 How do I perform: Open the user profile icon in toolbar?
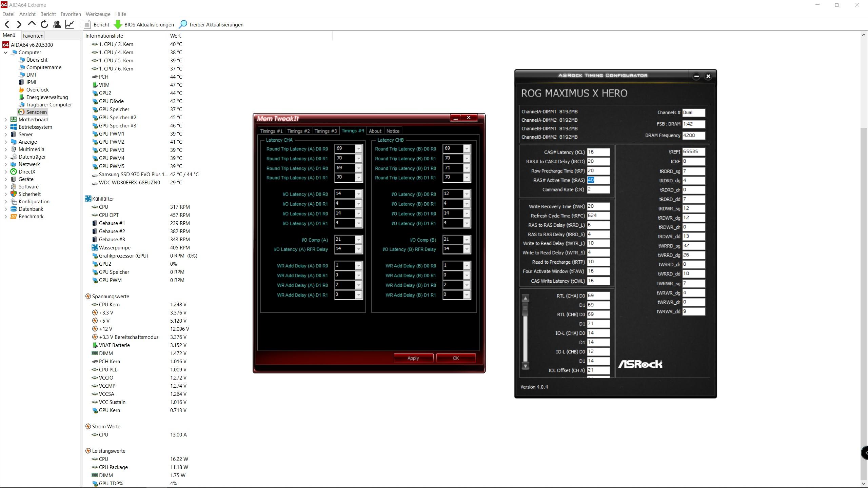point(57,24)
